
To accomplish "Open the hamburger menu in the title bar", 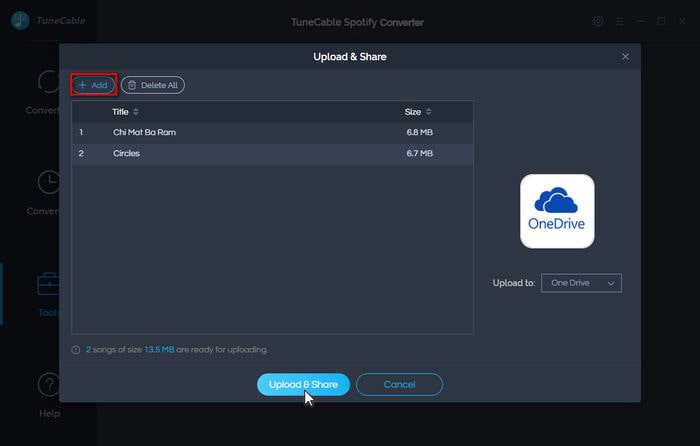I will click(x=620, y=21).
